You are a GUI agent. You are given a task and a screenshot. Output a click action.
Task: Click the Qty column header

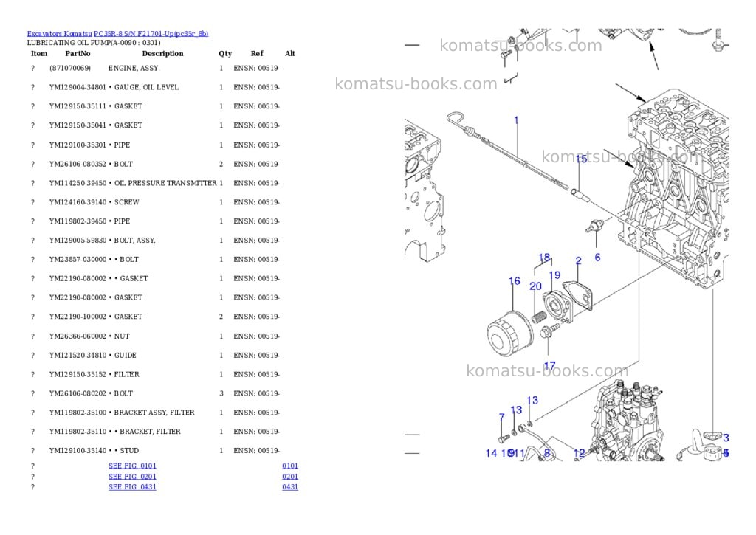pyautogui.click(x=225, y=53)
